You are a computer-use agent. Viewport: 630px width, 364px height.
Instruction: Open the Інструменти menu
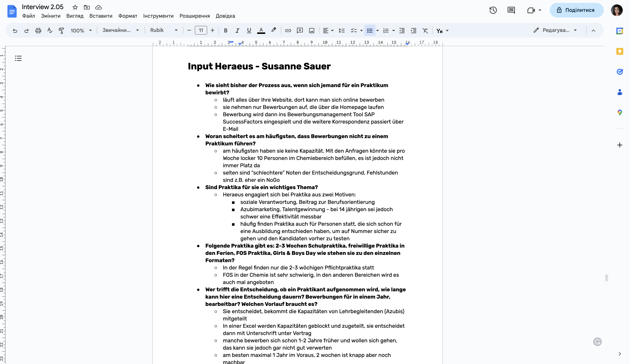pyautogui.click(x=158, y=16)
